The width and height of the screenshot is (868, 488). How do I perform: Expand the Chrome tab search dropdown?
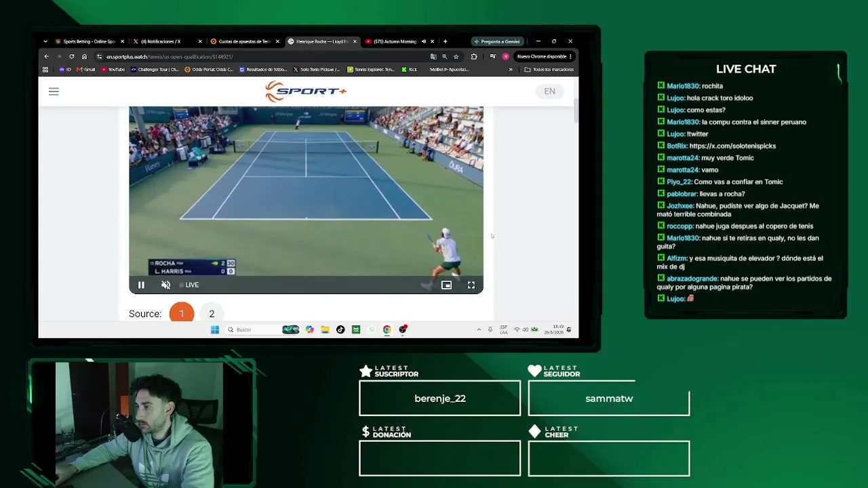pos(45,41)
